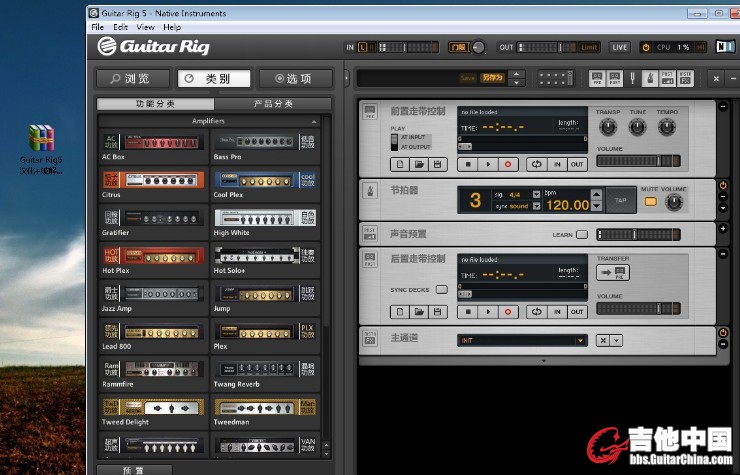Image resolution: width=740 pixels, height=475 pixels.
Task: Click the TRANSFER to pre-deck button
Action: [x=613, y=272]
